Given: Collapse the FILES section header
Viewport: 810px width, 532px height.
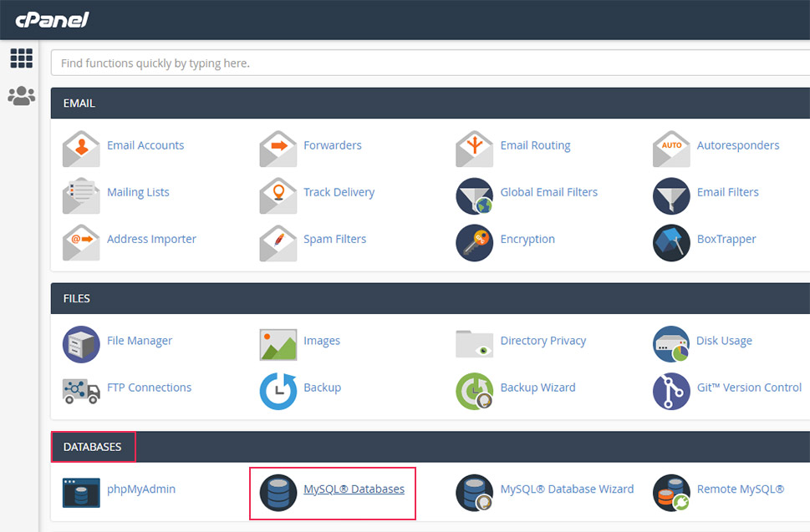Looking at the screenshot, I should click(x=430, y=299).
